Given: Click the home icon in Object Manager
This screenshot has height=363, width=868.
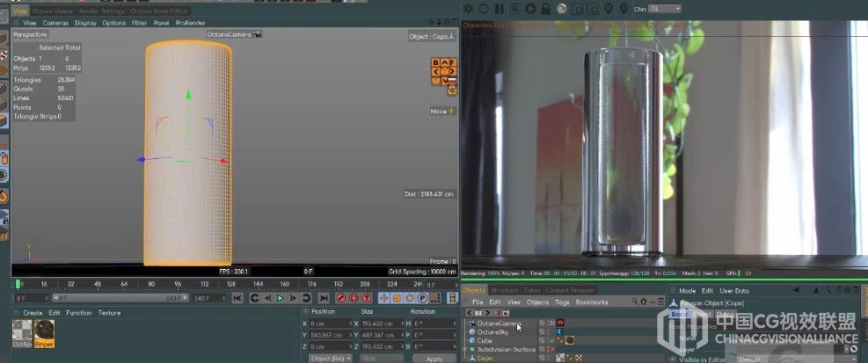Looking at the screenshot, I should tap(643, 301).
